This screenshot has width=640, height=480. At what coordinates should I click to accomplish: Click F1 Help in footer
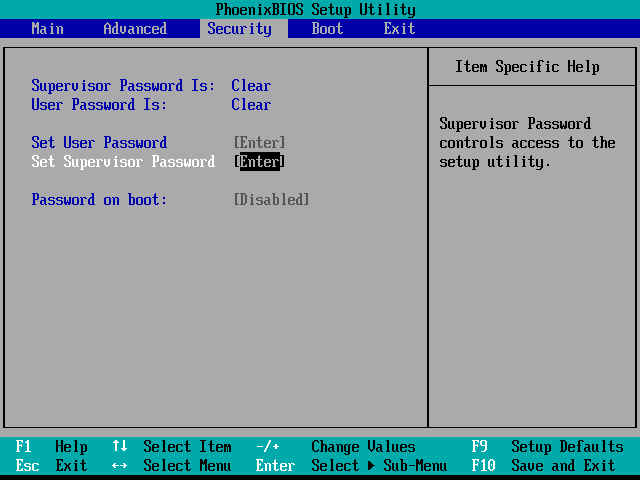coord(51,447)
